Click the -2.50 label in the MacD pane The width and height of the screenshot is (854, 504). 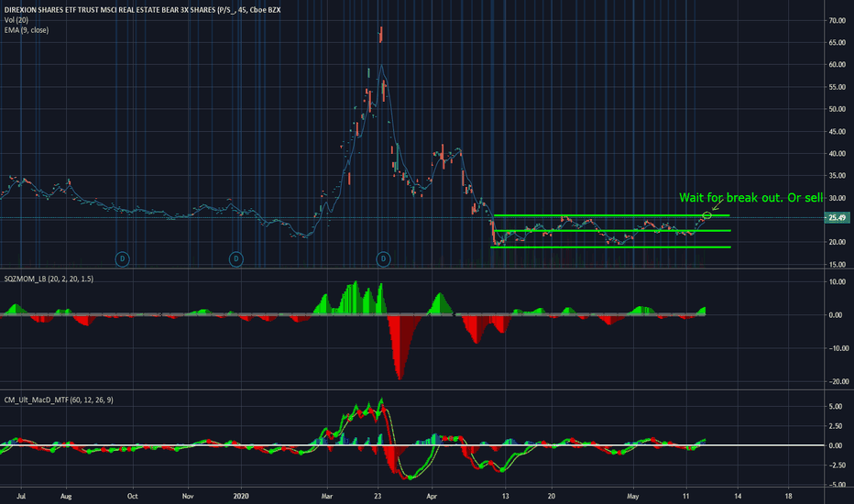coord(836,465)
